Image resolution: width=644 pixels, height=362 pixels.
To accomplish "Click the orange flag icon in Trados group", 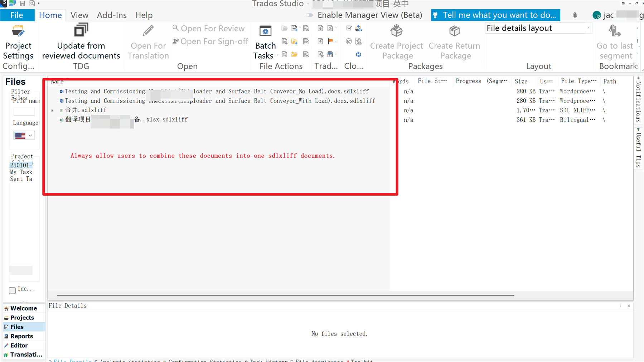I will click(x=331, y=41).
